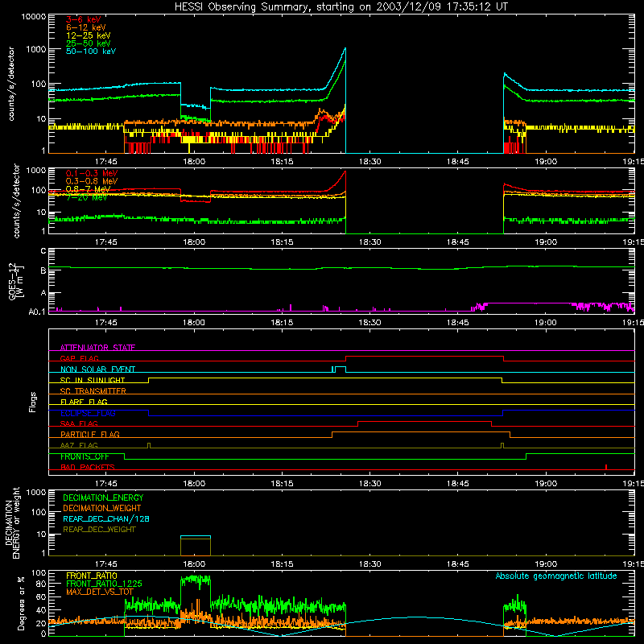Screen dimensions: 644x644
Task: Click the 'Degrees or %' axis title
Action: point(21,603)
